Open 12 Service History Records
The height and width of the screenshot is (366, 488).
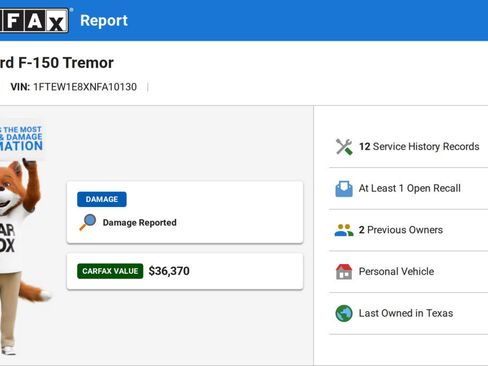click(x=408, y=147)
